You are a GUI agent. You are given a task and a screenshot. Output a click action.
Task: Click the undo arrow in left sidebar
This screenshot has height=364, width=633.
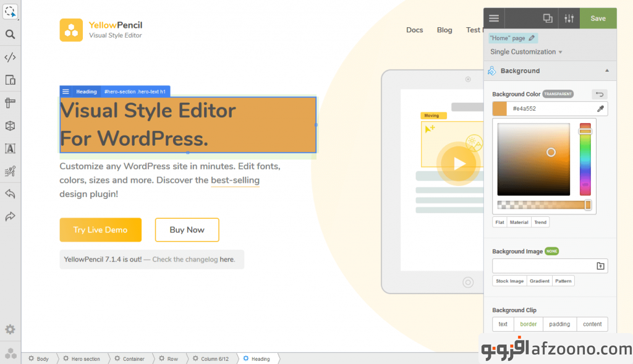pos(11,194)
